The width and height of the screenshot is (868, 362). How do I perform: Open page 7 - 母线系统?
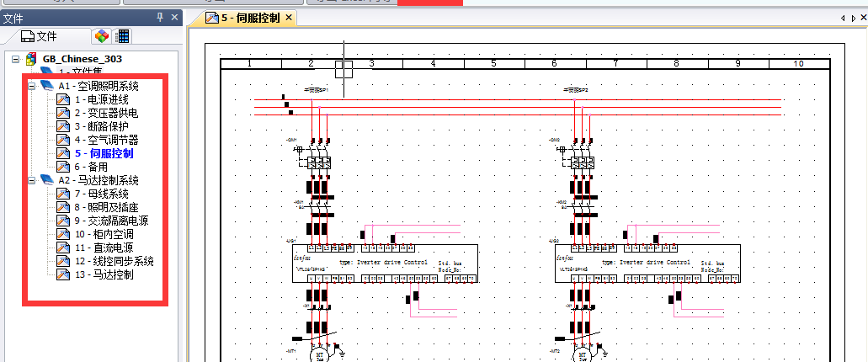(x=101, y=194)
